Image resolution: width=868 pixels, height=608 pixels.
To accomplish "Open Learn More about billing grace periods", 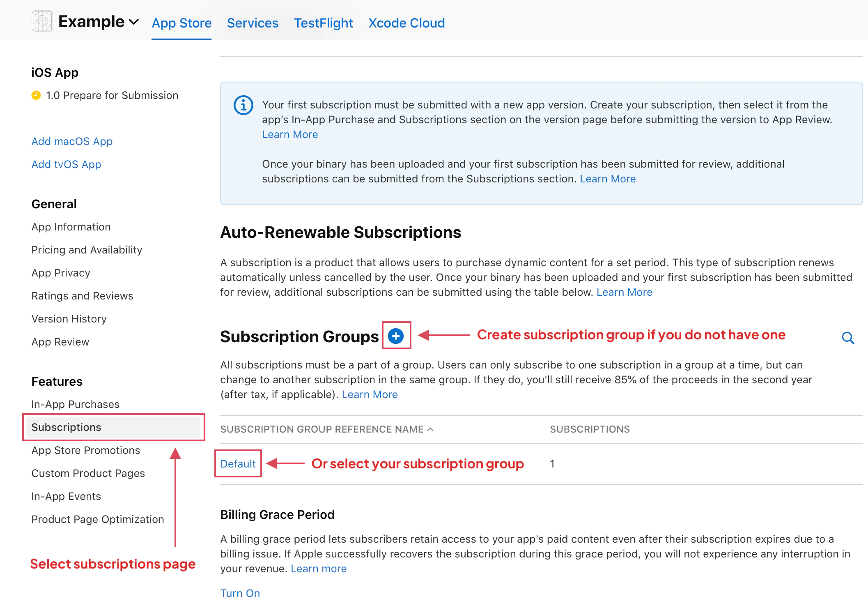I will pyautogui.click(x=318, y=568).
